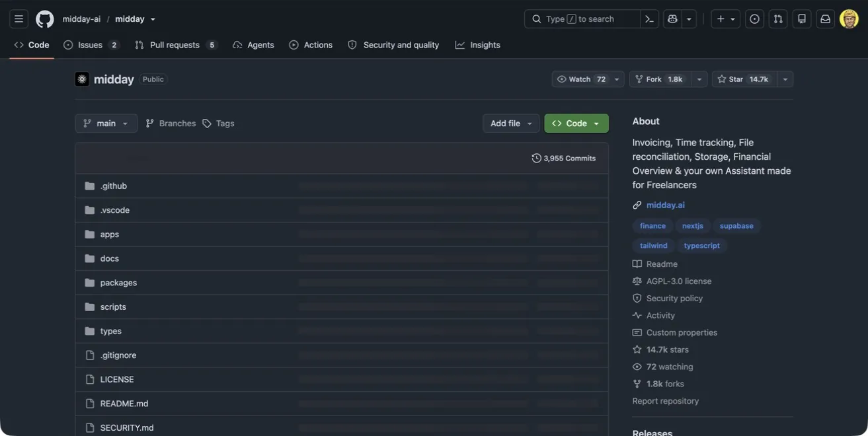Click the midday repository logo avatar
Screen dimensions: 868x436
tap(82, 79)
